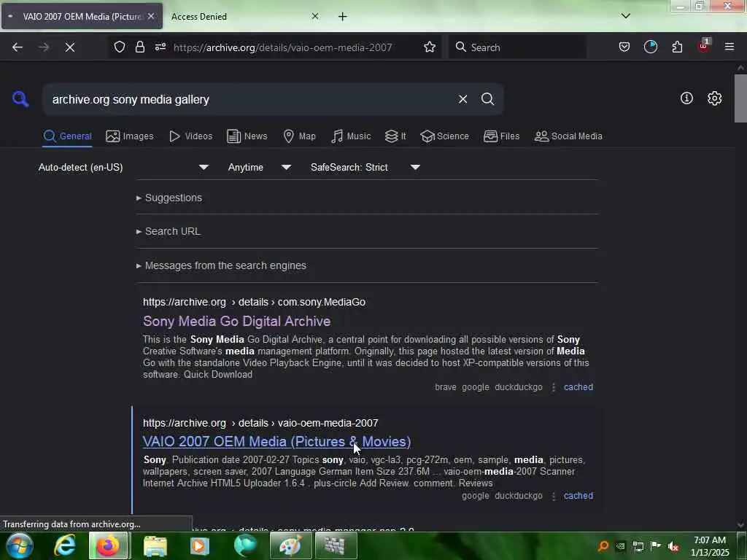Bookmark this page with the star icon
Viewport: 747px width, 560px height.
[x=430, y=47]
